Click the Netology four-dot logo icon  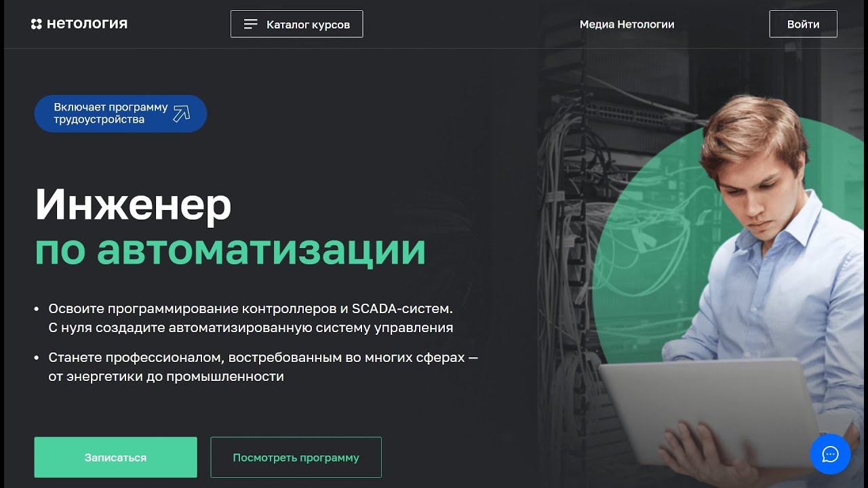click(37, 24)
